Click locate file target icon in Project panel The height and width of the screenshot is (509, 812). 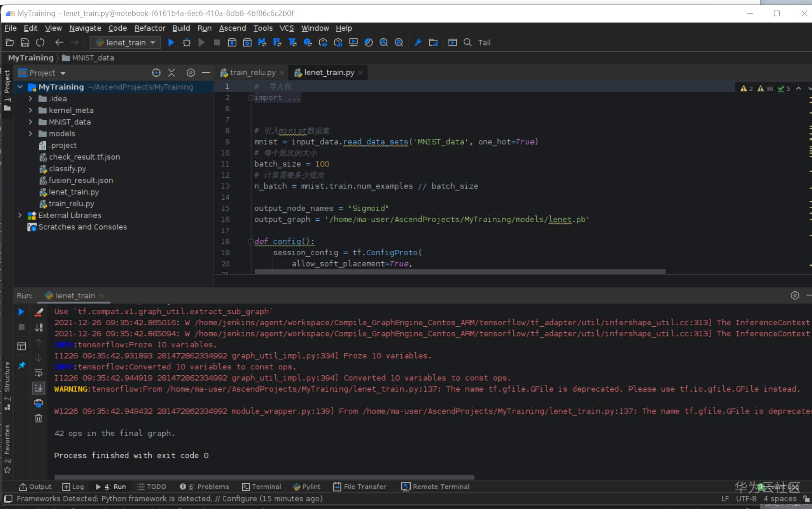[156, 73]
